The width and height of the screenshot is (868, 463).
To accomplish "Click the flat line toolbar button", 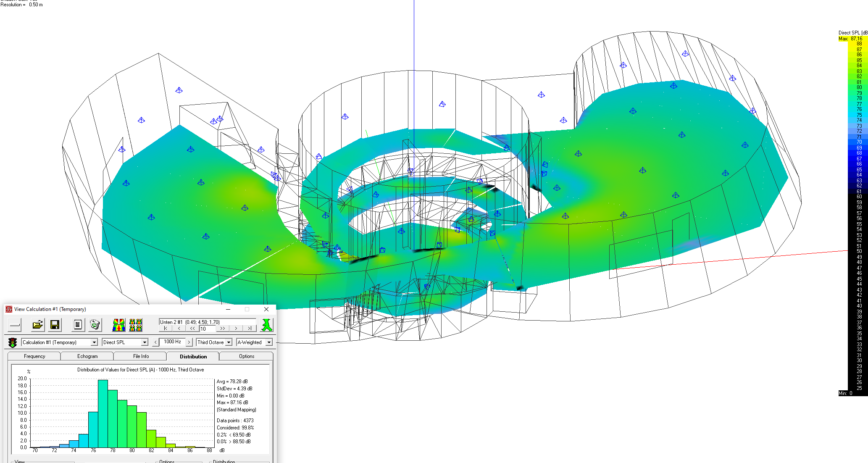I will [x=15, y=325].
